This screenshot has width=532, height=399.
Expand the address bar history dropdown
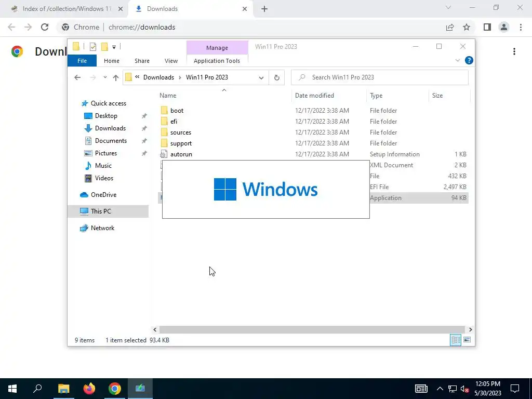[261, 78]
